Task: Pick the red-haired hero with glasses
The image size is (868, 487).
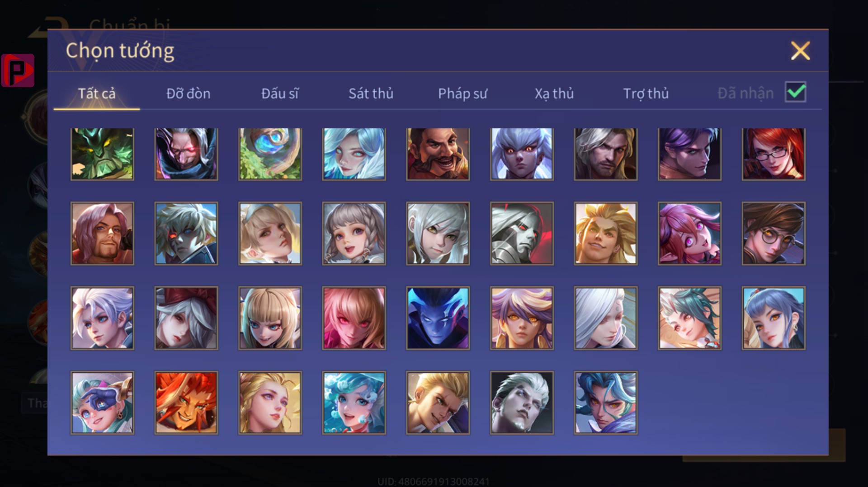Action: tap(774, 154)
